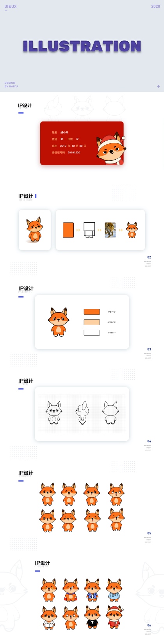Select the orange rounded rectangle shape
Image resolution: width=164 pixels, height=644 pixels.
[68, 230]
